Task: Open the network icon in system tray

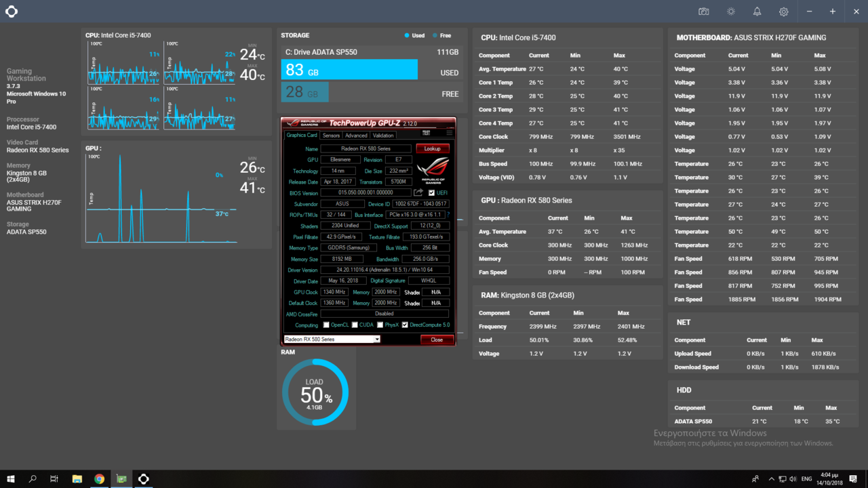Action: (782, 479)
